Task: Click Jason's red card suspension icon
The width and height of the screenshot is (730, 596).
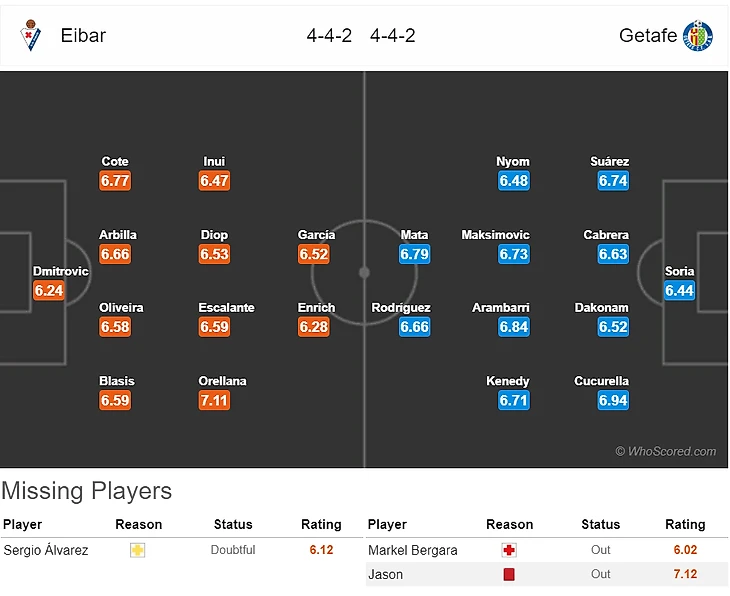Action: [509, 574]
